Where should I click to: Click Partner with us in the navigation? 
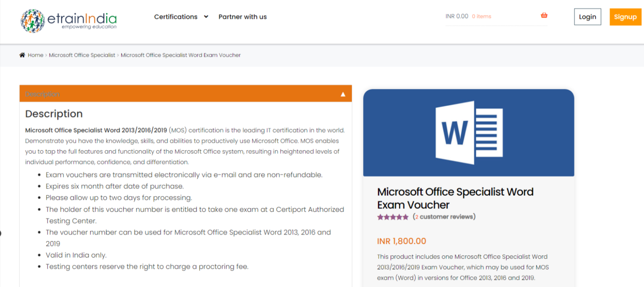point(242,17)
